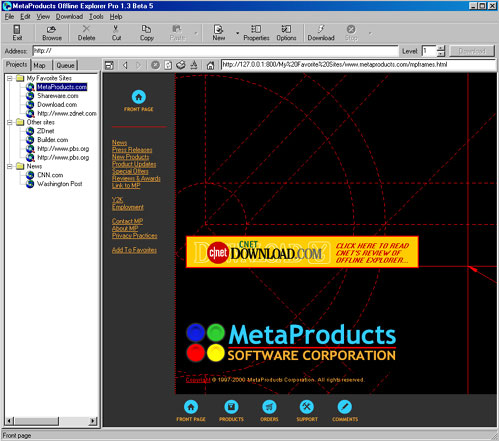Screen dimensions: 499x441
Task: Open the View menu
Action: pos(43,17)
